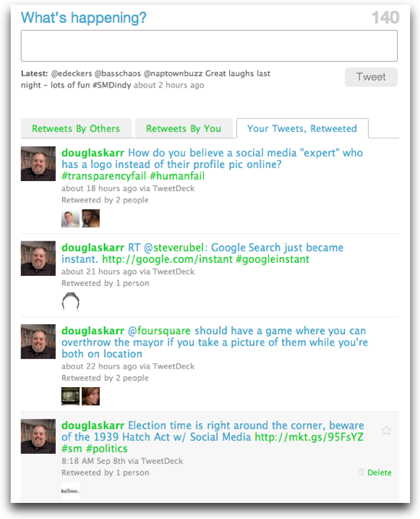Open douglaskarr avatar on transparencyfail tweet

(38, 163)
